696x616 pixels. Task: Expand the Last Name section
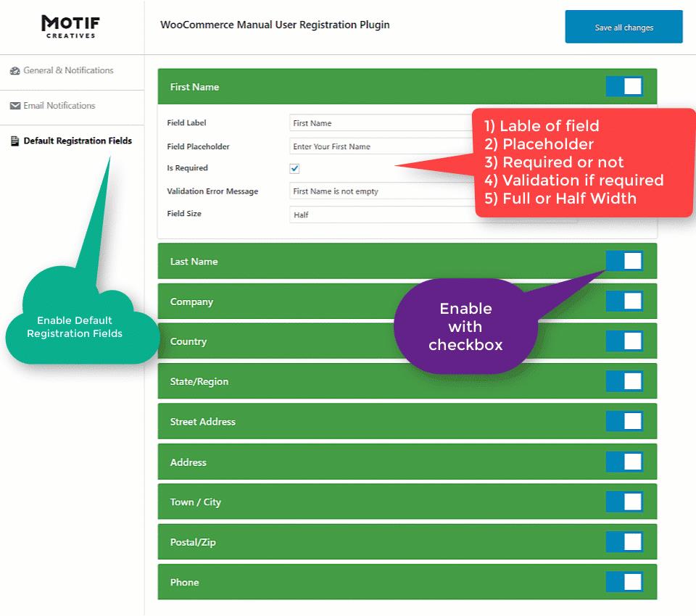(x=407, y=261)
